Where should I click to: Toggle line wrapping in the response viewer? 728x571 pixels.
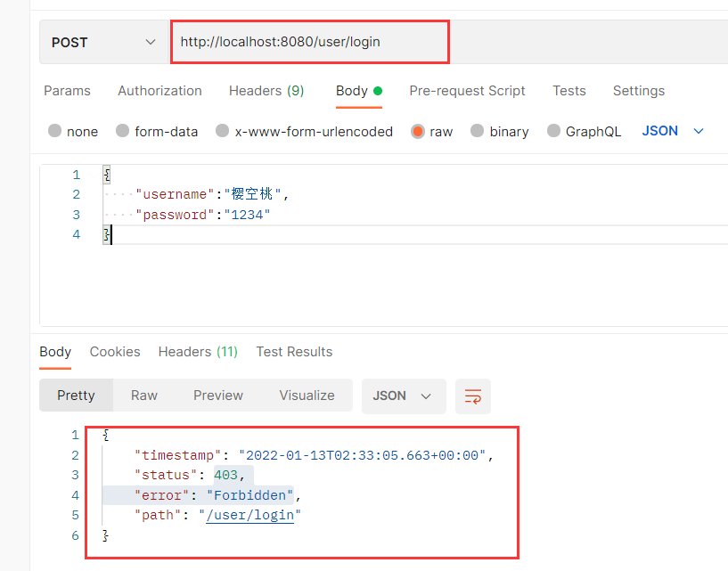click(473, 396)
